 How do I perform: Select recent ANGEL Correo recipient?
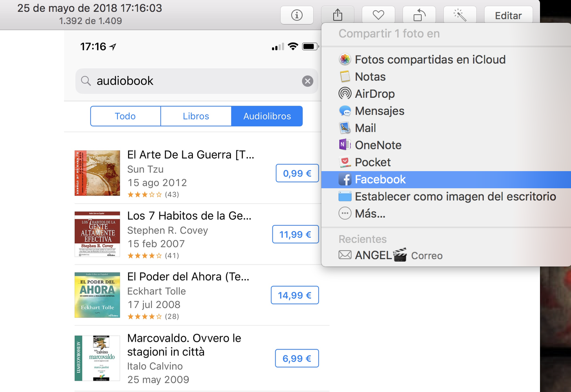(446, 255)
